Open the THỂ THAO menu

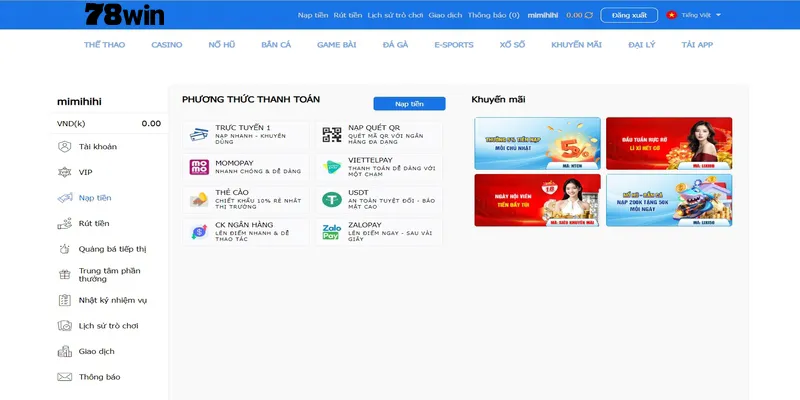click(x=105, y=45)
